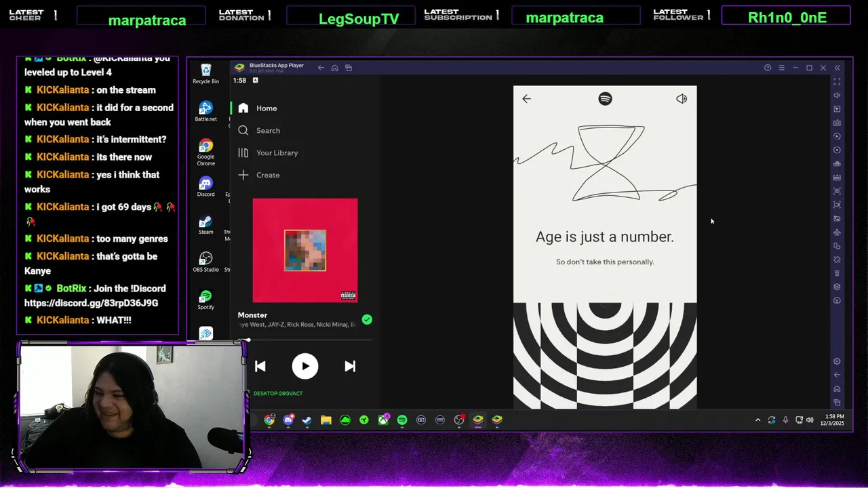Skip to the previous track
868x488 pixels.
click(x=260, y=366)
